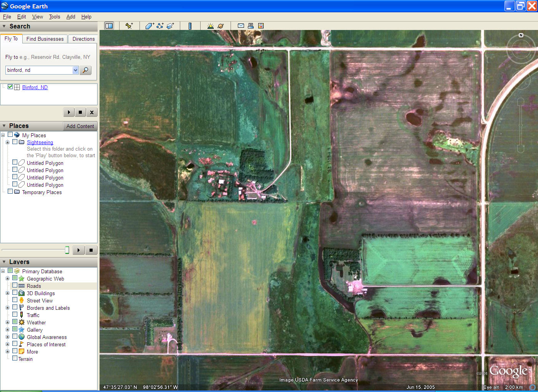Collapse the Primary Database tree node
Image resolution: width=538 pixels, height=392 pixels.
3,271
